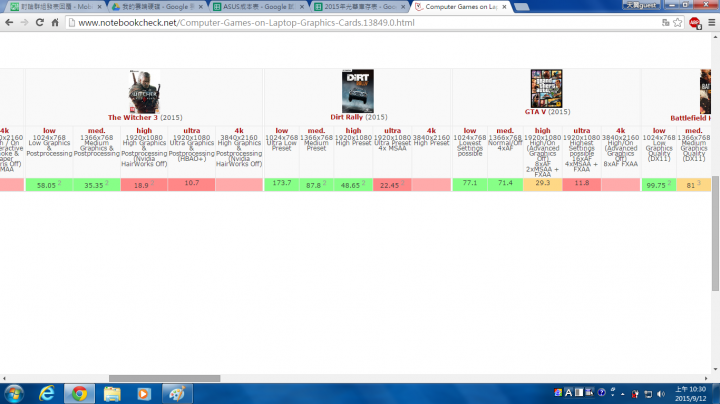
Task: Click GTA V low result 77.1
Action: point(470,184)
